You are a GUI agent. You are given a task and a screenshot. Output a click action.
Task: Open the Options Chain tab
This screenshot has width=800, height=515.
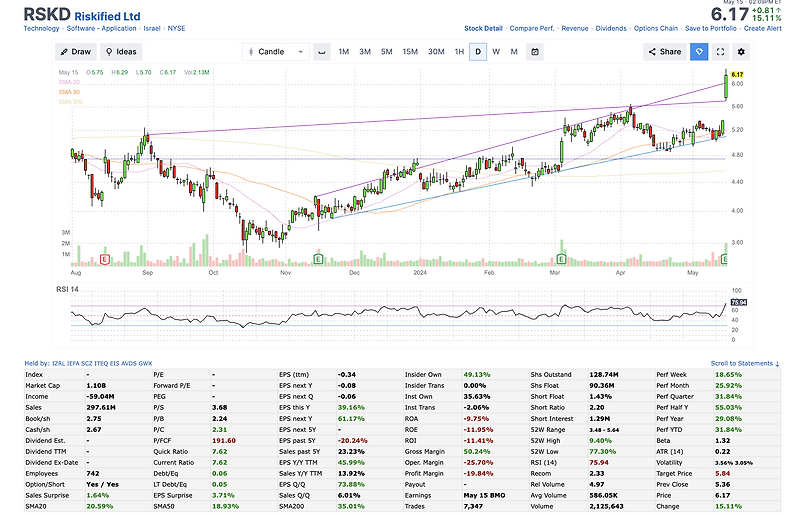[656, 29]
